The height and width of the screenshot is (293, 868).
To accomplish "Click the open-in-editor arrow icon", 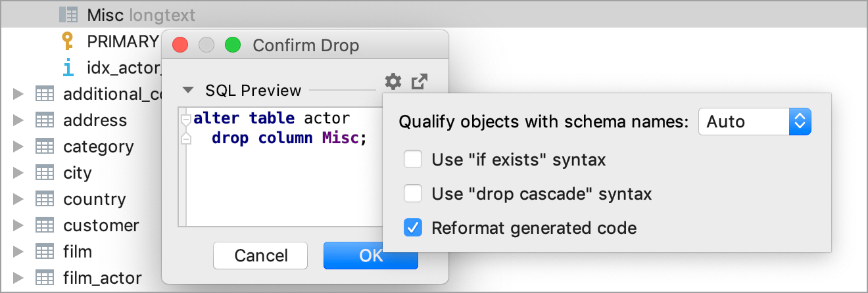I will pyautogui.click(x=420, y=81).
